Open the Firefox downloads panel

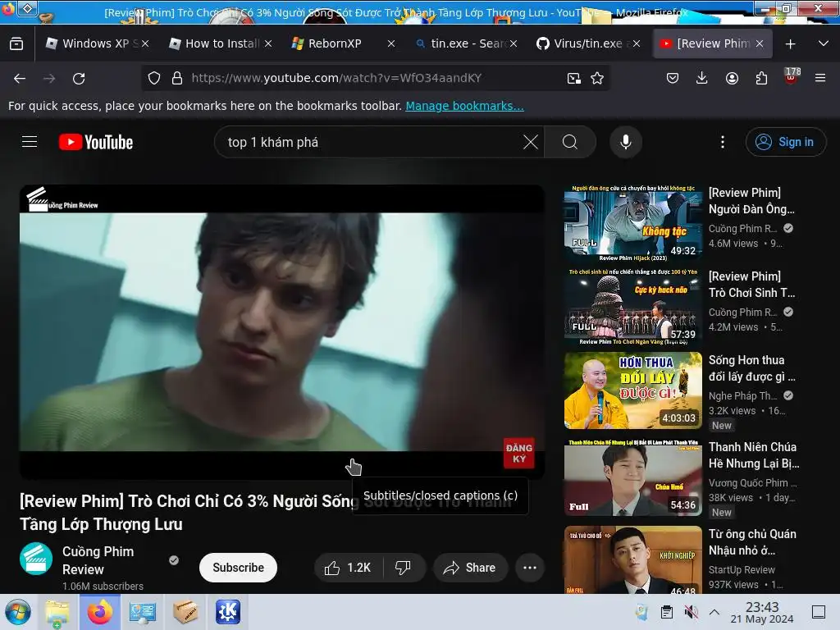tap(702, 78)
